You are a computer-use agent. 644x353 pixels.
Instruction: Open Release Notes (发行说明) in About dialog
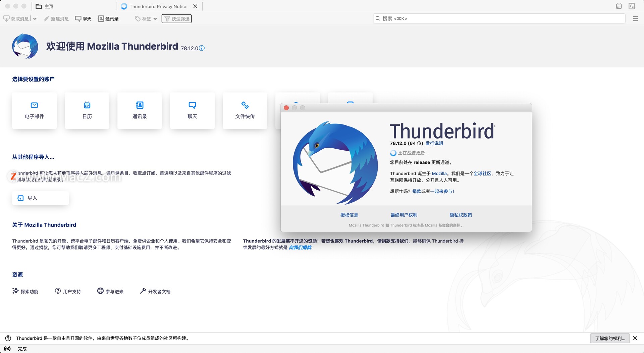coord(434,143)
